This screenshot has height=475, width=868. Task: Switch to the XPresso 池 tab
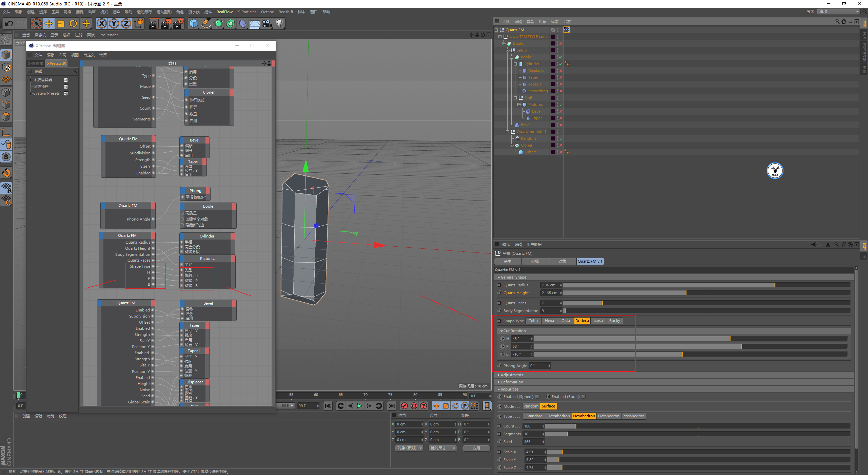56,63
